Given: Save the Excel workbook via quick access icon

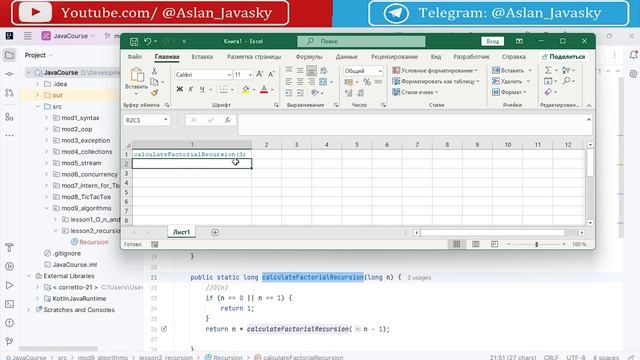Looking at the screenshot, I should pyautogui.click(x=134, y=41).
